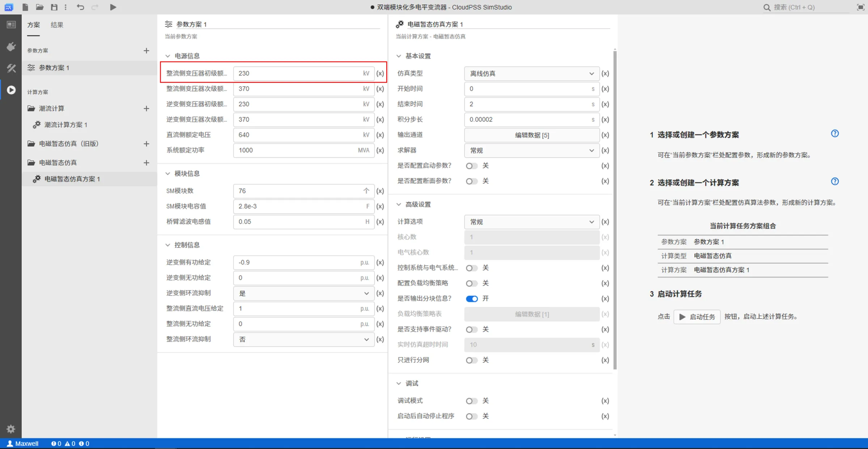Toggle 启动后自动停止程序 switch
868x449 pixels.
472,416
